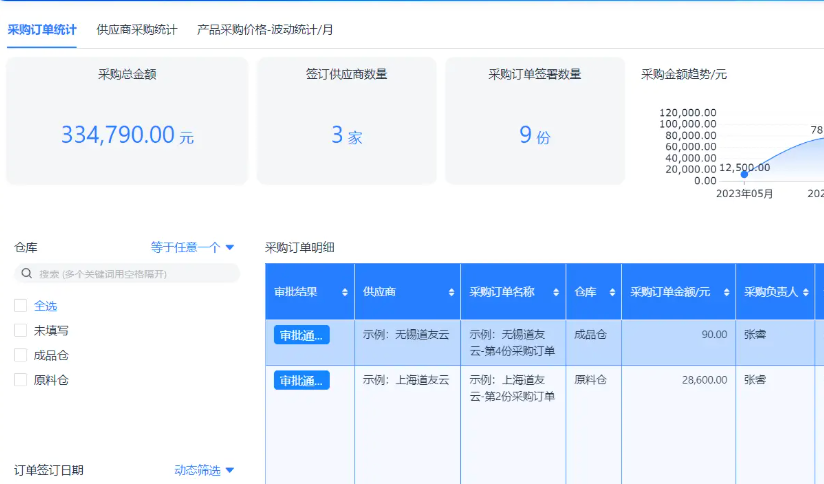Check the 未填写 warehouse checkbox
824x484 pixels.
point(20,330)
